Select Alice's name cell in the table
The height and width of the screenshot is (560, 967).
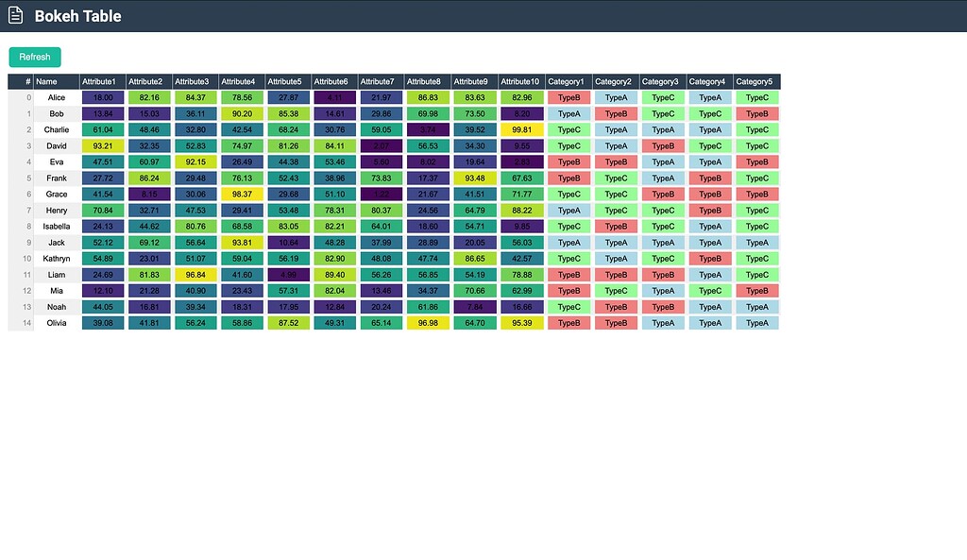coord(57,97)
